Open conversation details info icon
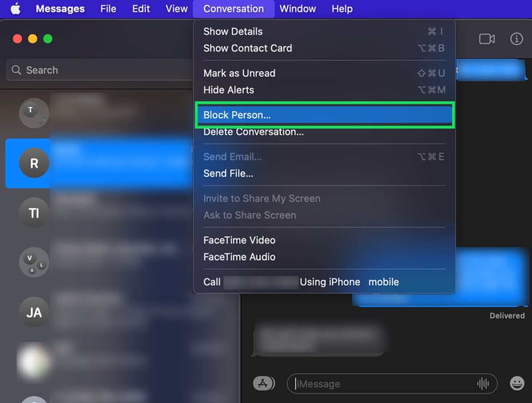This screenshot has width=532, height=403. coord(516,39)
